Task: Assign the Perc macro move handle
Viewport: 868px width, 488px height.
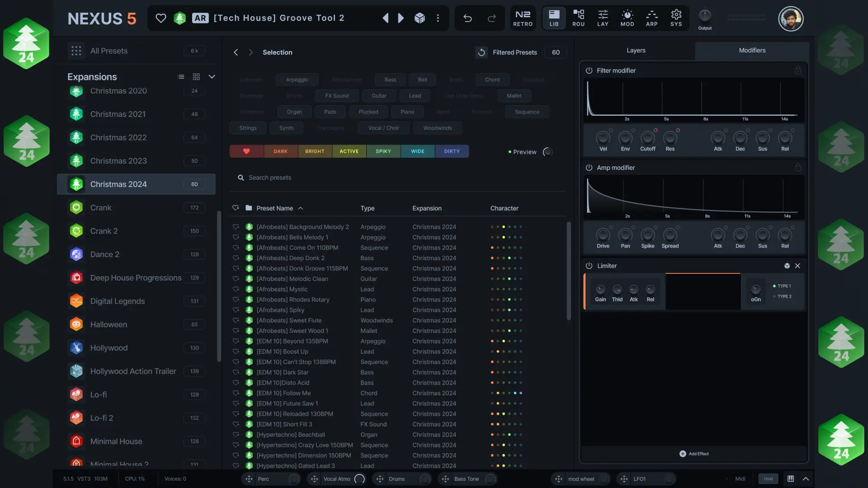Action: 249,479
